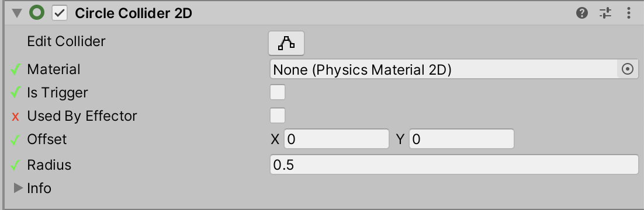Open the component help reference icon

pyautogui.click(x=581, y=13)
